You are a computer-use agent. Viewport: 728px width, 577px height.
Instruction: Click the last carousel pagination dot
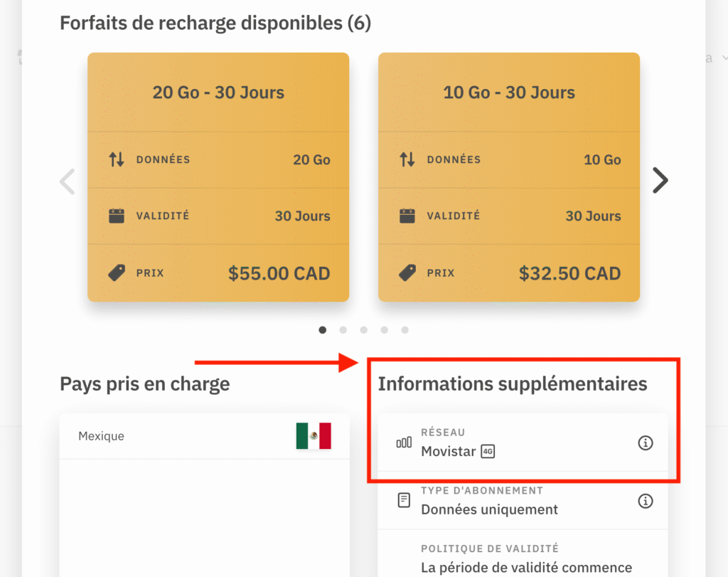[405, 329]
